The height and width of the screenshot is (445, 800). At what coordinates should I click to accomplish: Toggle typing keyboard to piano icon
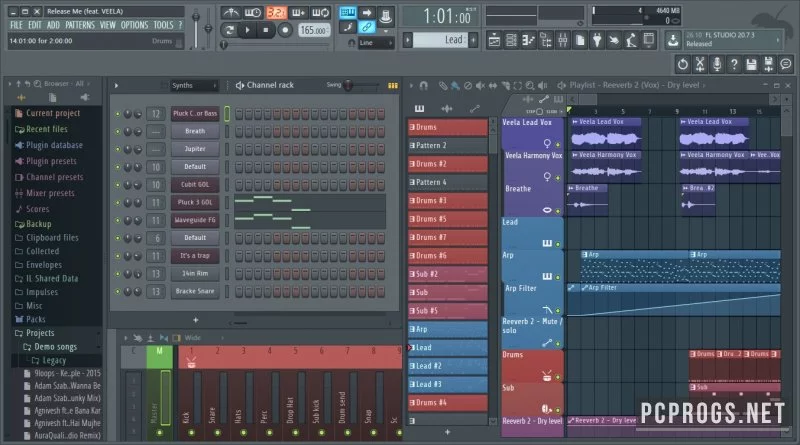pyautogui.click(x=348, y=12)
